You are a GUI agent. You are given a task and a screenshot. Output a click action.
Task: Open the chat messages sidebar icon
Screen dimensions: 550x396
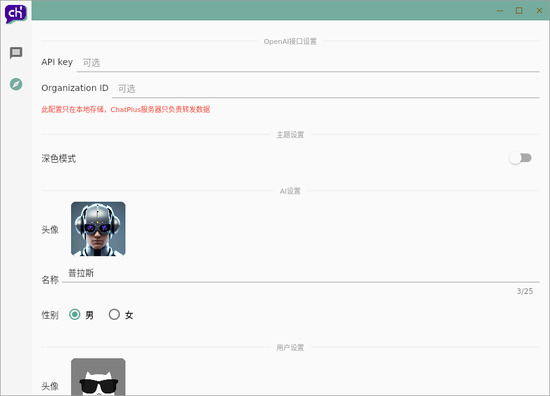tap(16, 53)
